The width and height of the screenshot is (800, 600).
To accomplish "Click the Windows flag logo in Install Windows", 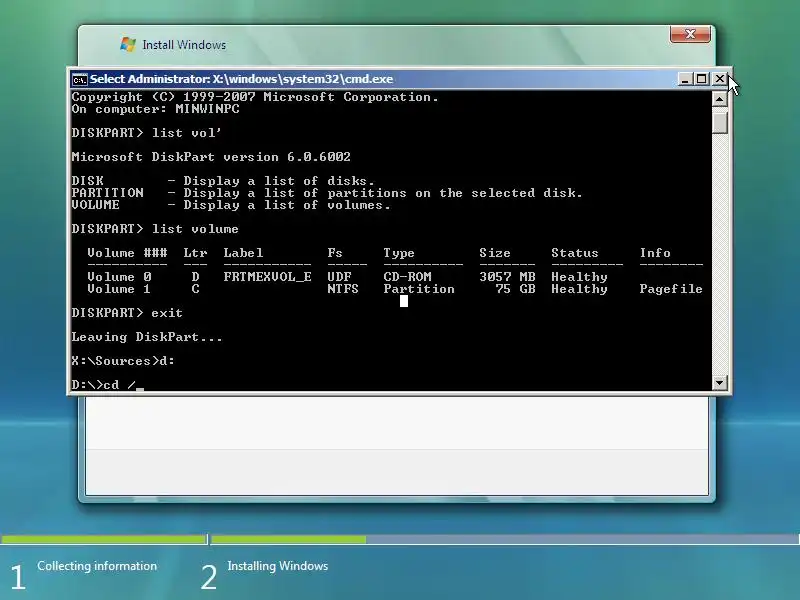I will coord(128,44).
